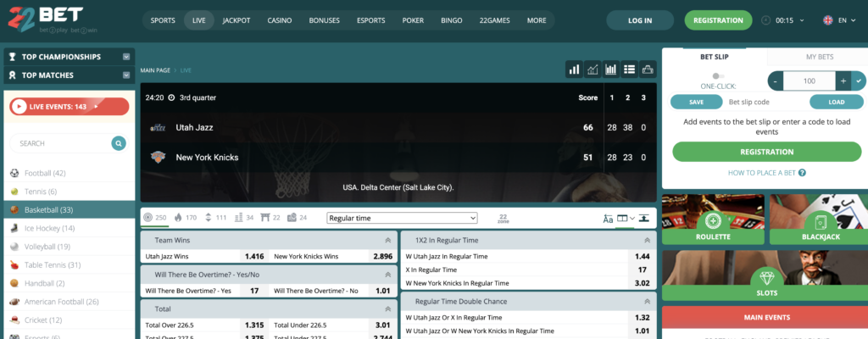The width and height of the screenshot is (868, 339).
Task: Click the Bet slip code field
Action: pyautogui.click(x=766, y=102)
